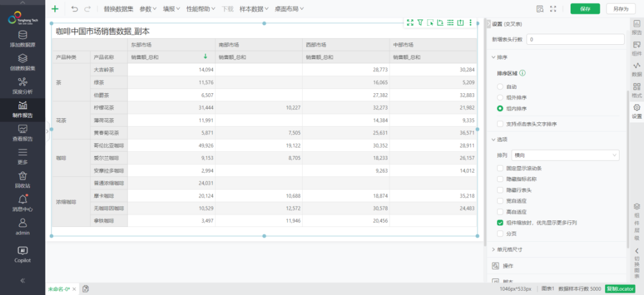Close the 未命名-0 tab

[75, 289]
